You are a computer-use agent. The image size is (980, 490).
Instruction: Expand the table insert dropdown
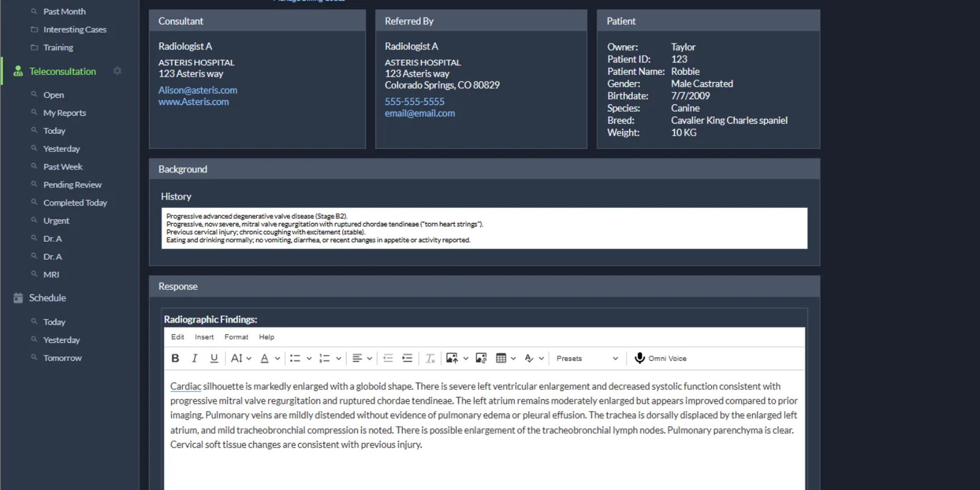513,359
